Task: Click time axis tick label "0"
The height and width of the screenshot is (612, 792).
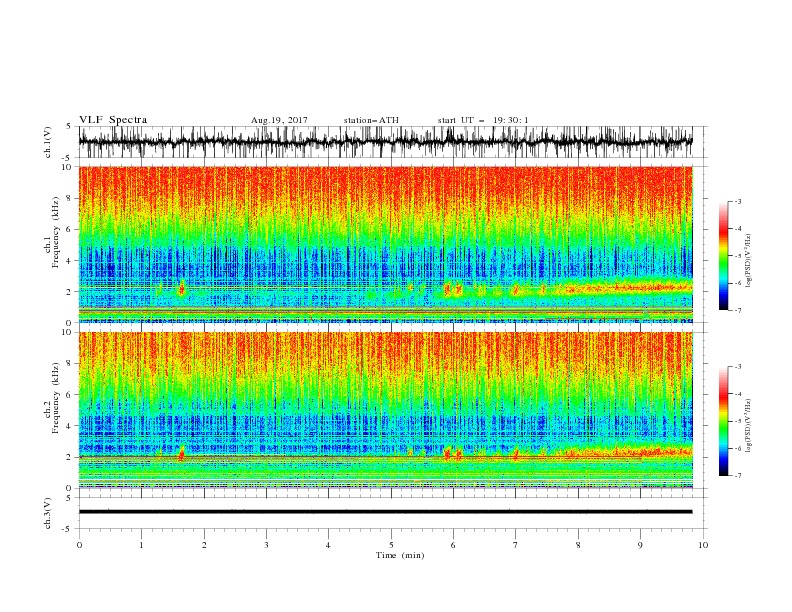Action: tap(79, 545)
